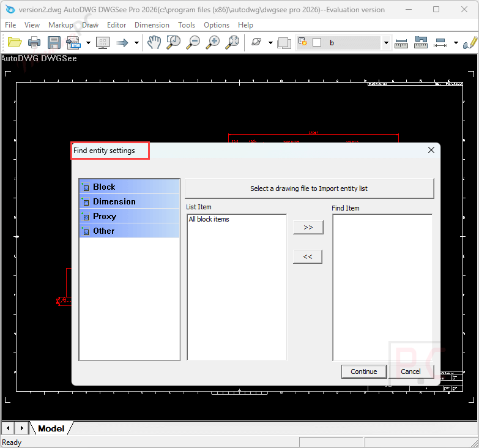Click the DWGSee app icon in title bar
Screen dimensions: 479x448
pyautogui.click(x=10, y=9)
